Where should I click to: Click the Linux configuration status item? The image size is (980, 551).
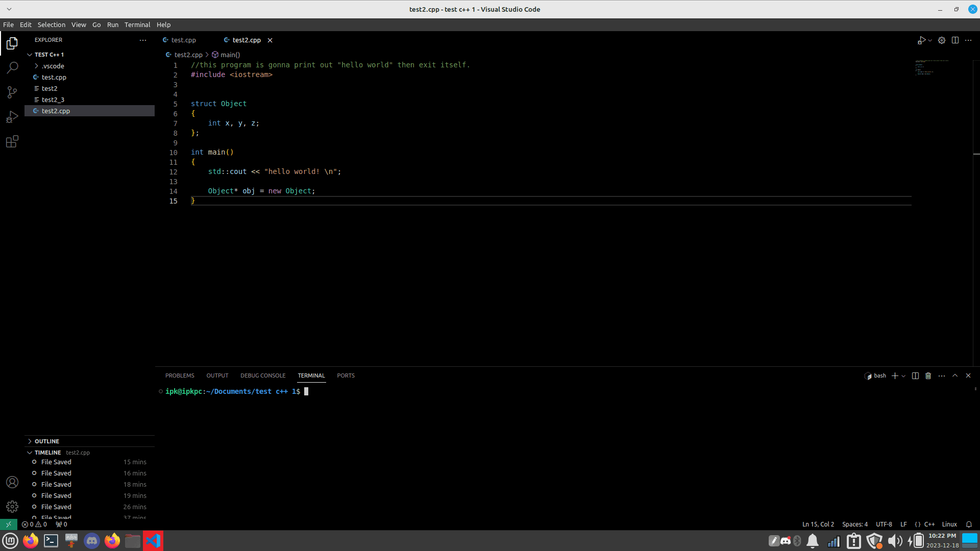949,524
